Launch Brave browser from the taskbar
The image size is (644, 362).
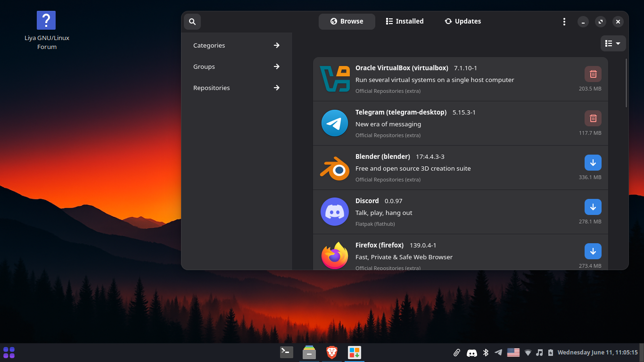(x=331, y=352)
